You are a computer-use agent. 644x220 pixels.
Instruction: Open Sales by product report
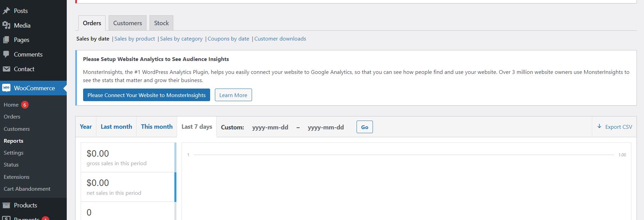click(135, 39)
